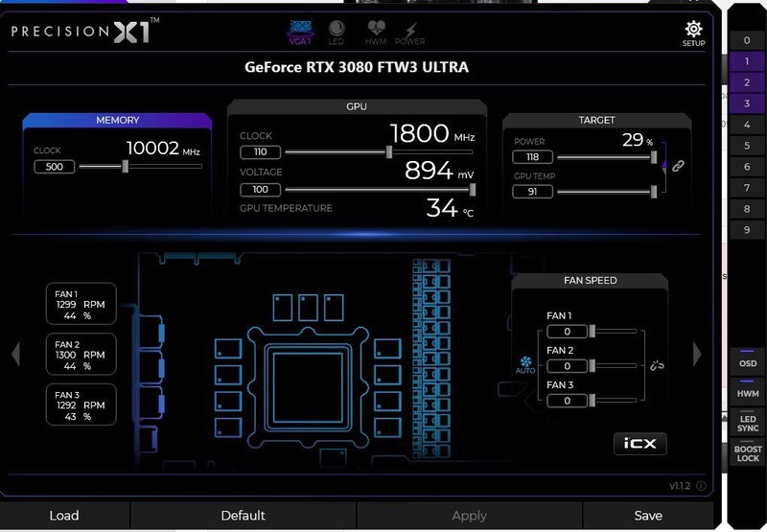
Task: Click the Default button
Action: click(244, 516)
